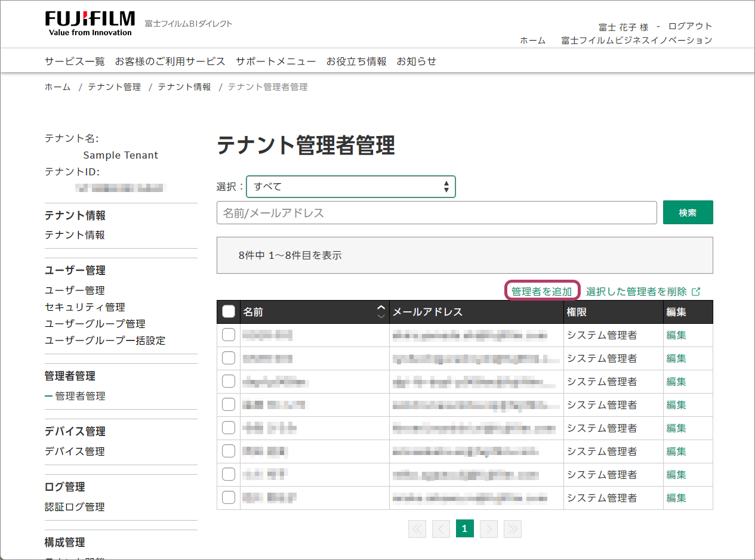Click the ホーム link beside 富士フイルムビジネスイノベーション
The height and width of the screenshot is (560, 755).
(x=532, y=41)
